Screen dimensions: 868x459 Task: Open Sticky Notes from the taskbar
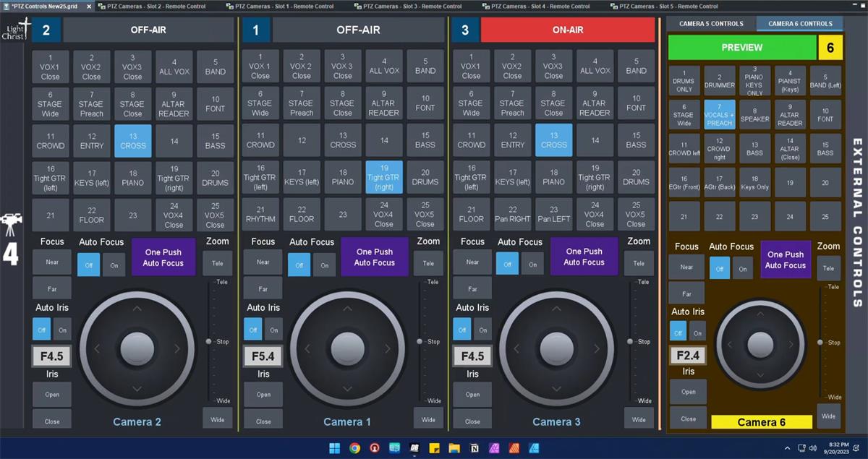[435, 447]
